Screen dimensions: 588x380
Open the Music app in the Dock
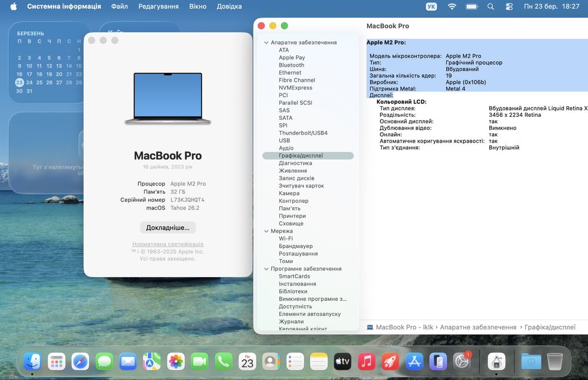point(366,362)
